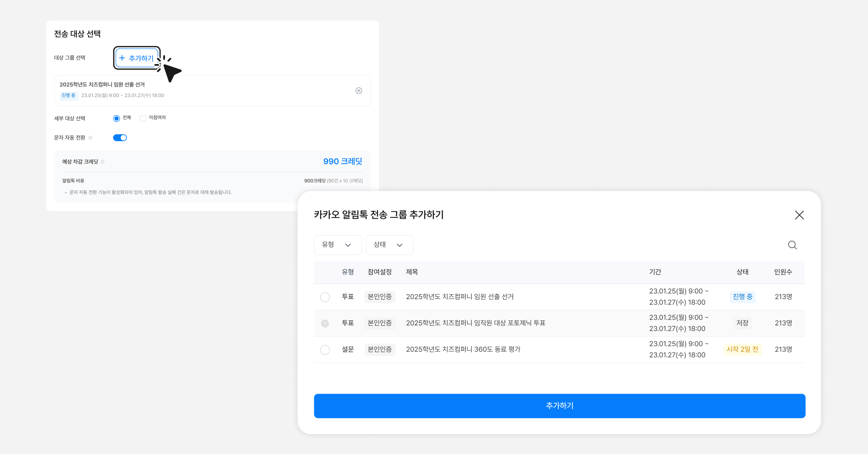Click the search magnifier icon in modal

pos(792,245)
